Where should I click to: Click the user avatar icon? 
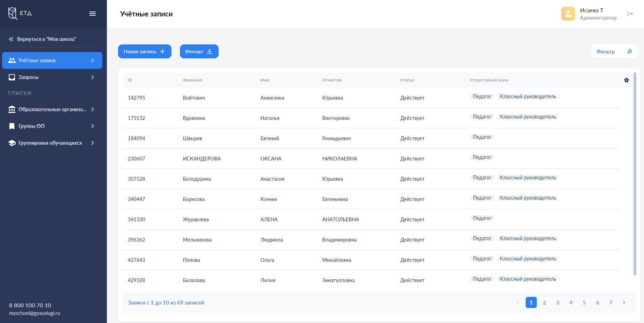pos(568,14)
